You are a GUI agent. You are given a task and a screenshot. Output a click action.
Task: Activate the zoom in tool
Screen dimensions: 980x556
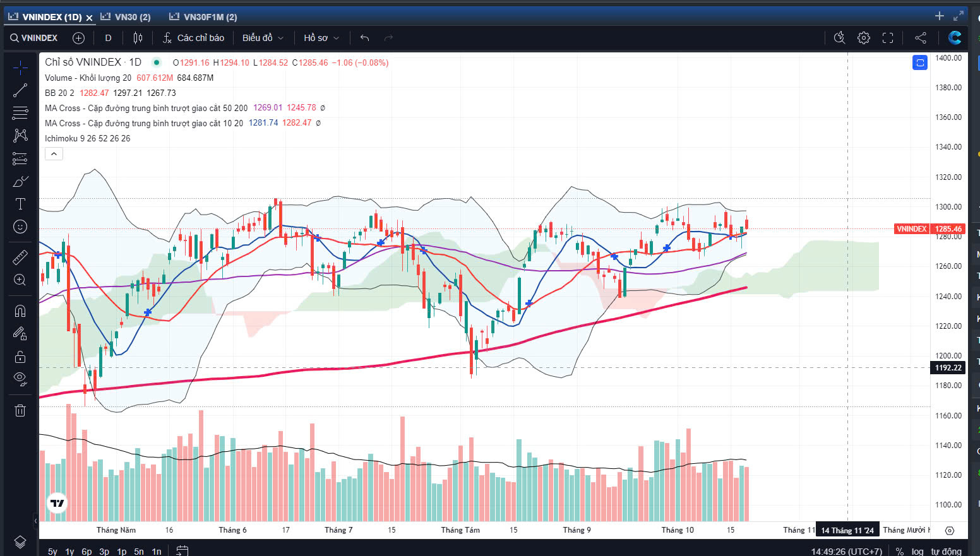click(20, 280)
